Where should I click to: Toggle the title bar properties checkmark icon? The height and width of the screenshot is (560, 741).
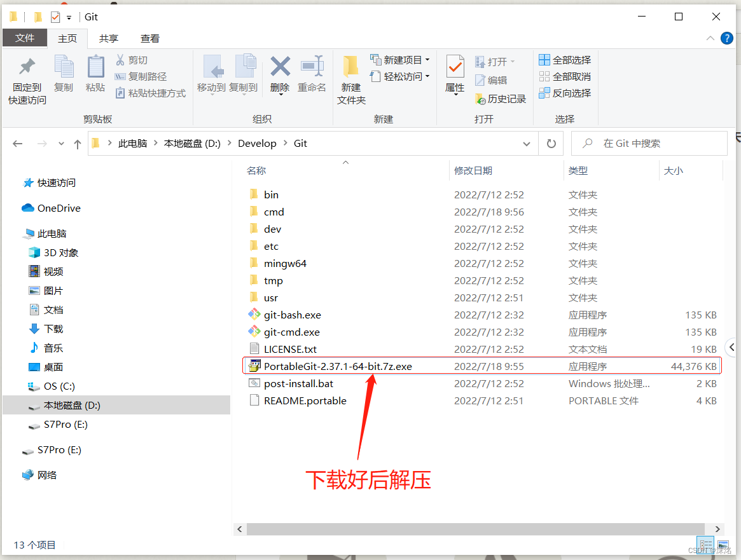coord(55,17)
